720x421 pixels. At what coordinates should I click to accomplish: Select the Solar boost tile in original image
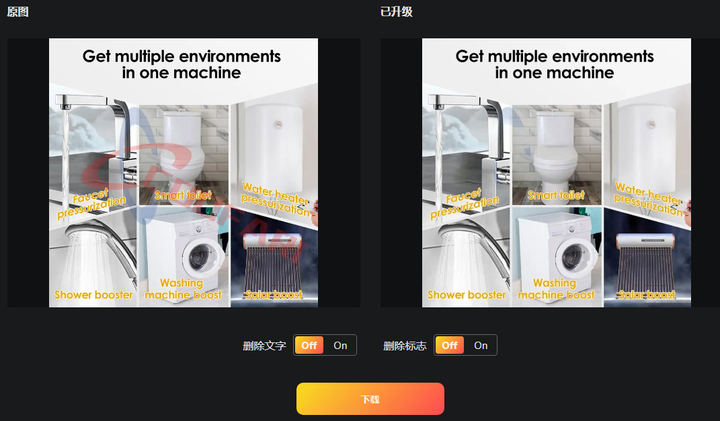[x=274, y=258]
